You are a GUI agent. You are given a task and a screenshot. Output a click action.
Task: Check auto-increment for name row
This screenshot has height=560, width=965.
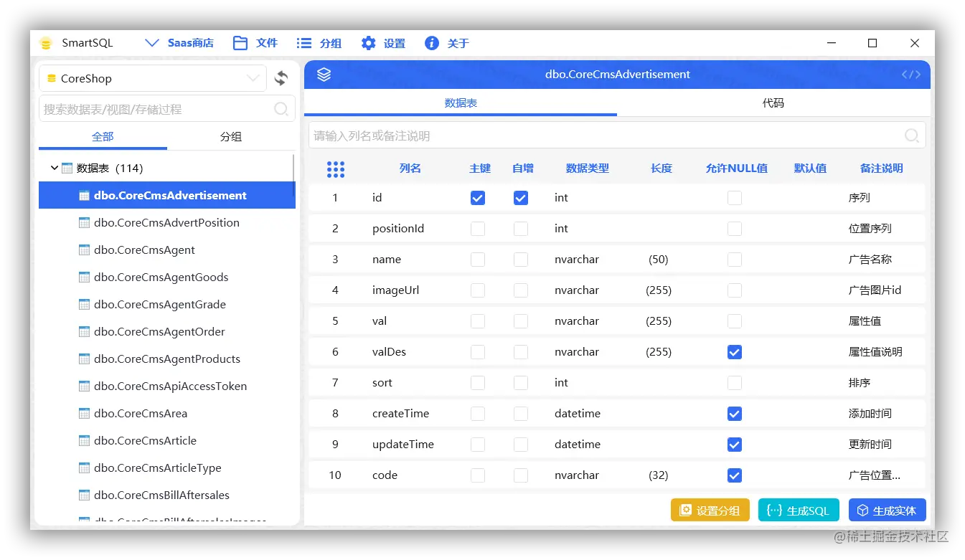click(x=521, y=260)
